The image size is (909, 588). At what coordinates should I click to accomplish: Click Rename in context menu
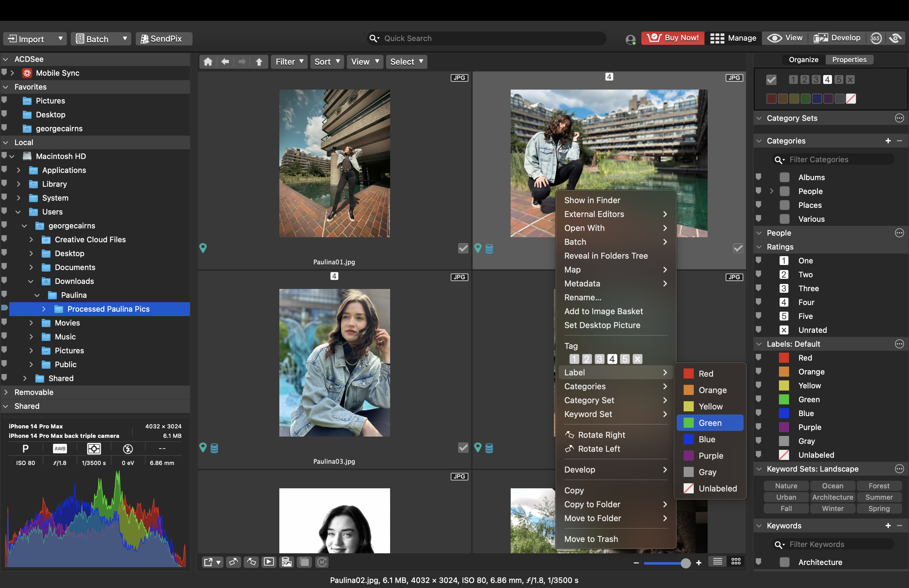coord(582,297)
